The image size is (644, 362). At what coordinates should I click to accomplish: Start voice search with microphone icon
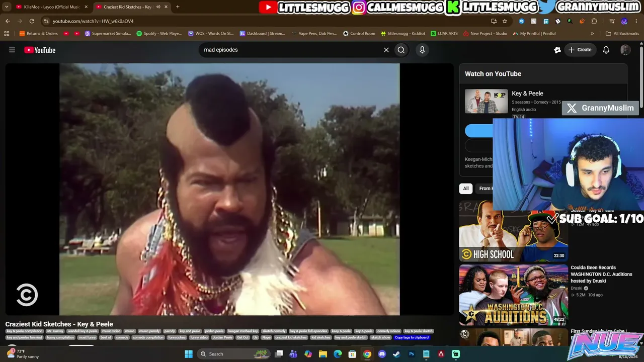(422, 50)
